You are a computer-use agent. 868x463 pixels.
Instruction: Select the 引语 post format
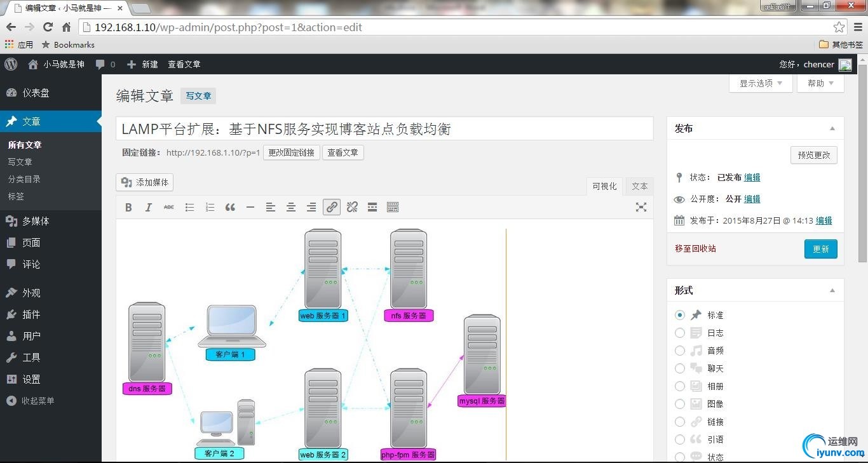tap(680, 440)
